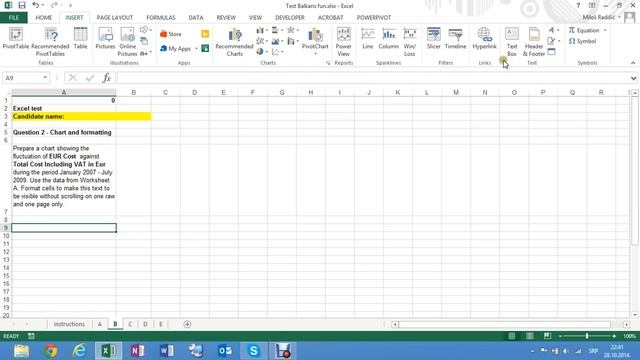The image size is (640, 360).
Task: Open the Shapes dropdown
Action: pyautogui.click(x=145, y=30)
